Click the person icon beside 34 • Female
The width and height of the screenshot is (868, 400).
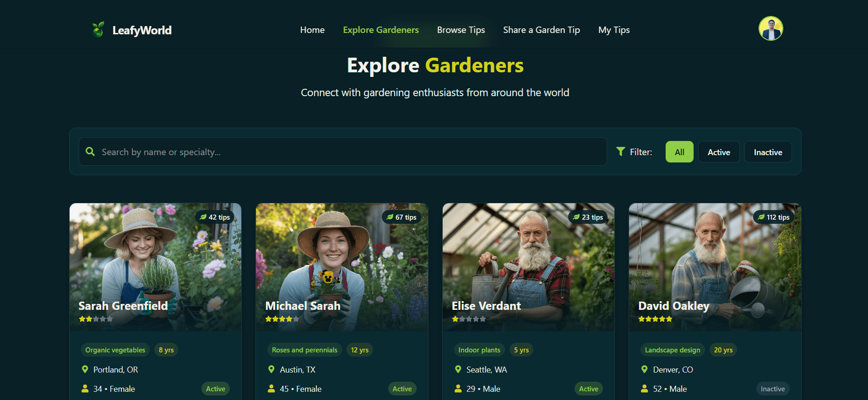coord(85,389)
